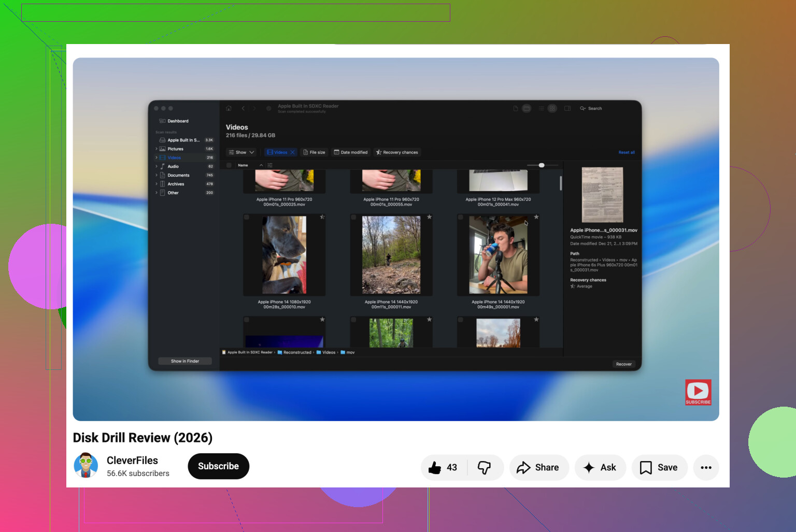Go forward with the right chevron arrow
The image size is (796, 532).
point(254,108)
